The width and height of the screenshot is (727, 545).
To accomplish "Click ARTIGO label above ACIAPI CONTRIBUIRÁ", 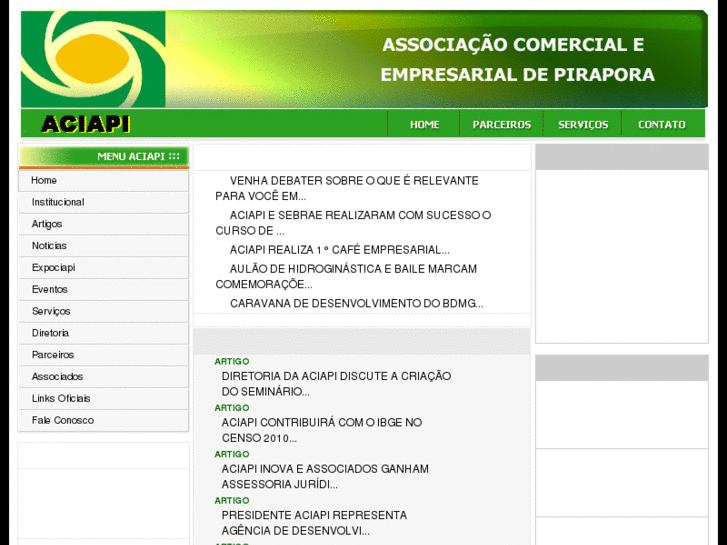I will (232, 408).
